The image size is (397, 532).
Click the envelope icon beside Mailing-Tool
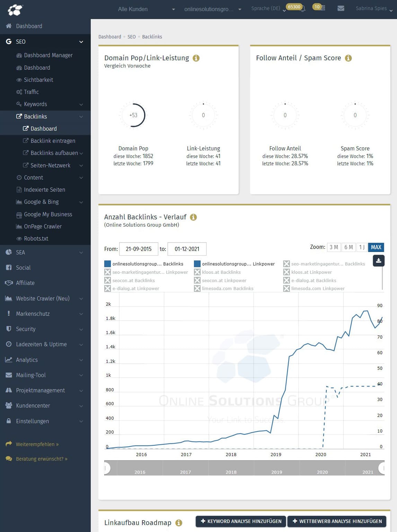point(9,375)
